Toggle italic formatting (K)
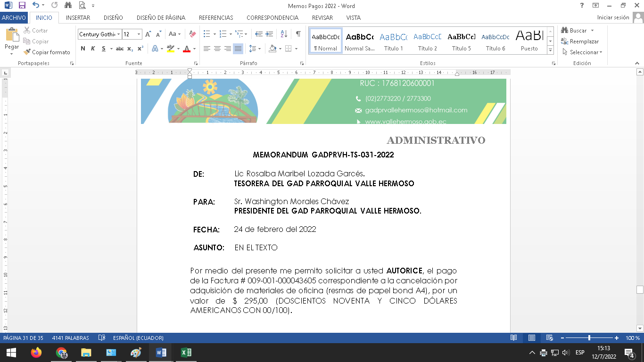 click(x=93, y=49)
